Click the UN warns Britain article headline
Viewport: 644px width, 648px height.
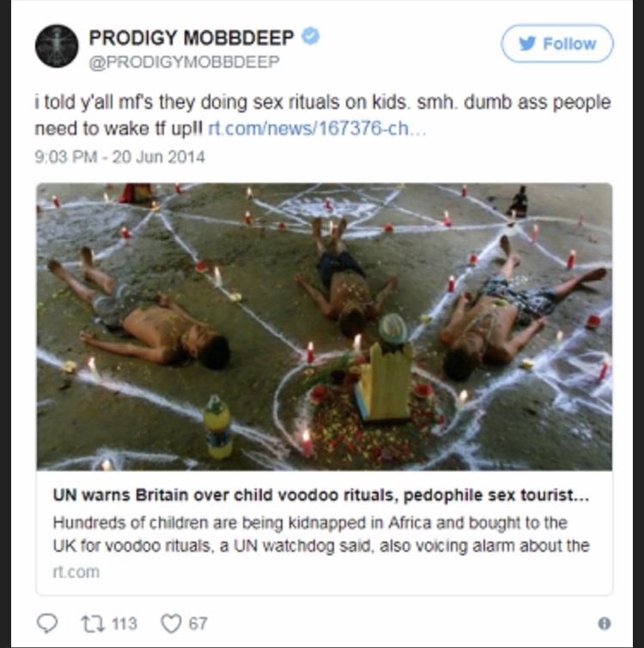pos(321,494)
